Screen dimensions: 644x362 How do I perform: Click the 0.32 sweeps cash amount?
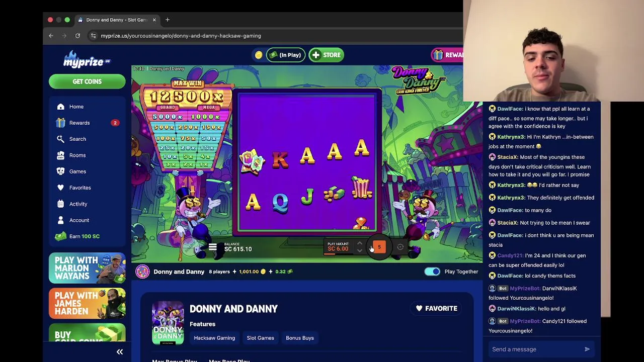[280, 271]
